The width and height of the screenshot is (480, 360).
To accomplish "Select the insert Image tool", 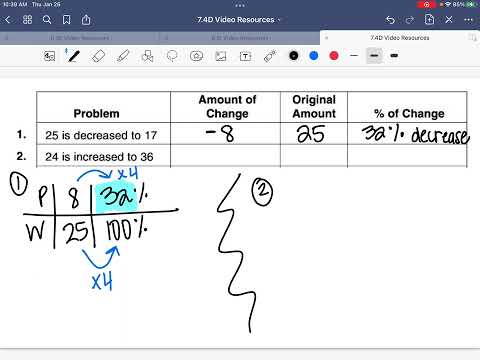I will (221, 56).
